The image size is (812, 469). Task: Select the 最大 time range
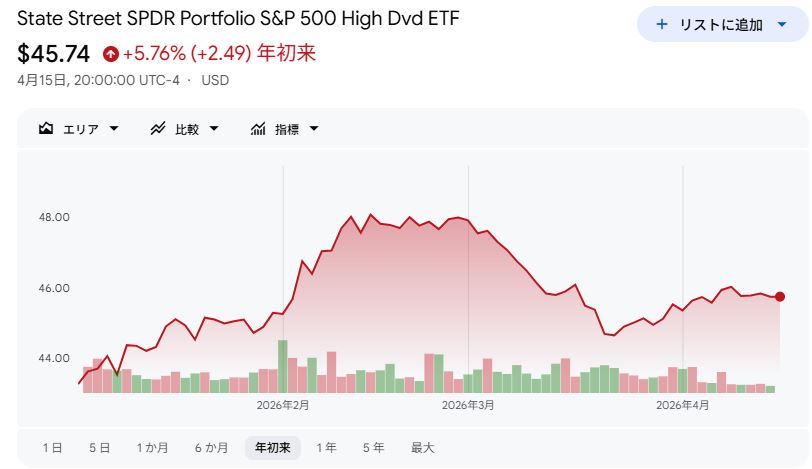click(422, 448)
